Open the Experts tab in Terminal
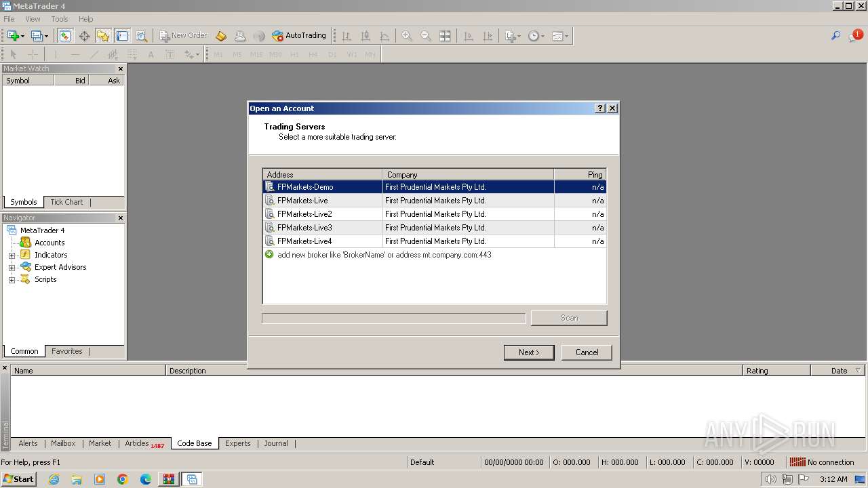This screenshot has height=488, width=868. click(x=237, y=443)
